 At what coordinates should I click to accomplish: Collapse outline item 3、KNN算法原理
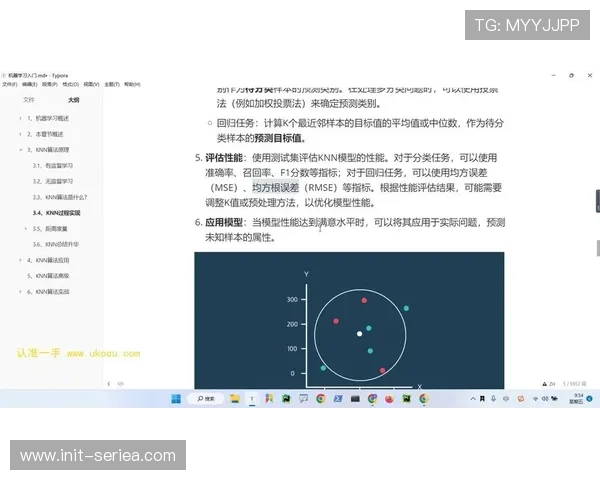(x=20, y=150)
